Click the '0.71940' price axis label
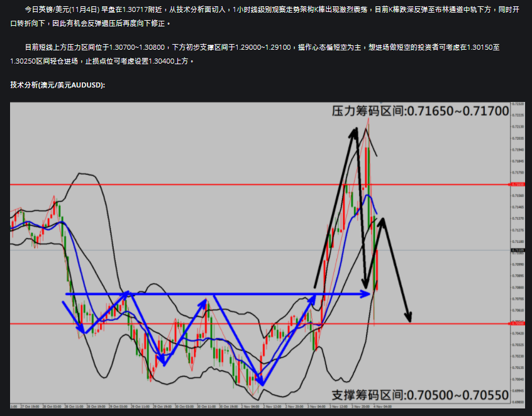532x416 pixels. tap(518, 150)
